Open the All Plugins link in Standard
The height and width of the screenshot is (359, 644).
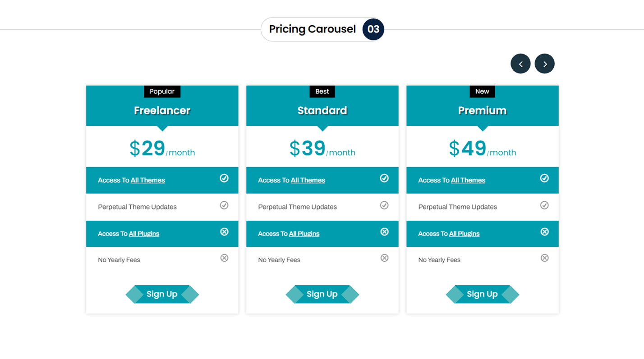pyautogui.click(x=304, y=234)
